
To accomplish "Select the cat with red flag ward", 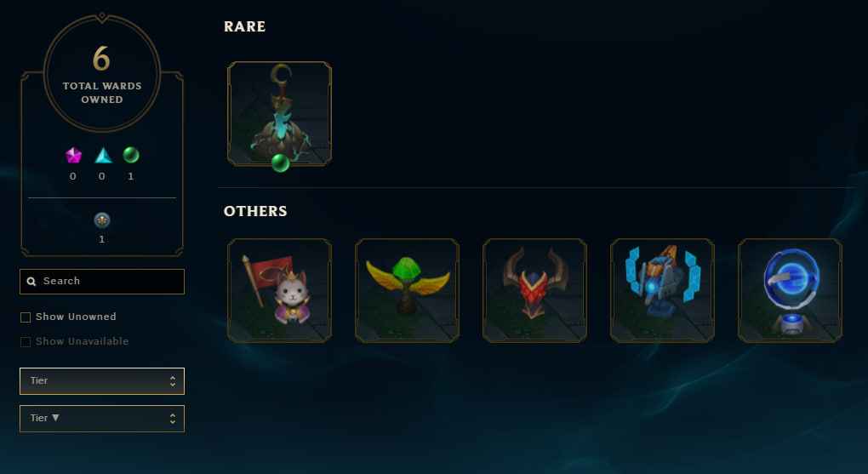I will pos(280,291).
